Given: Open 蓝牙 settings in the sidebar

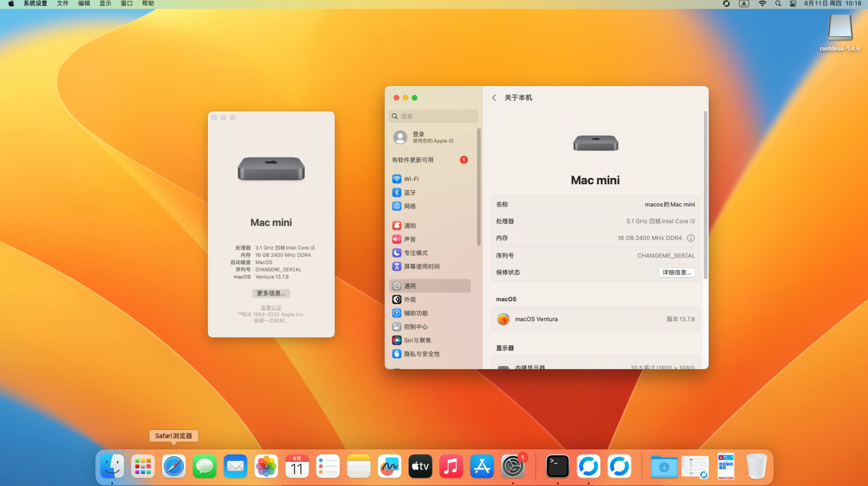Looking at the screenshot, I should point(430,193).
